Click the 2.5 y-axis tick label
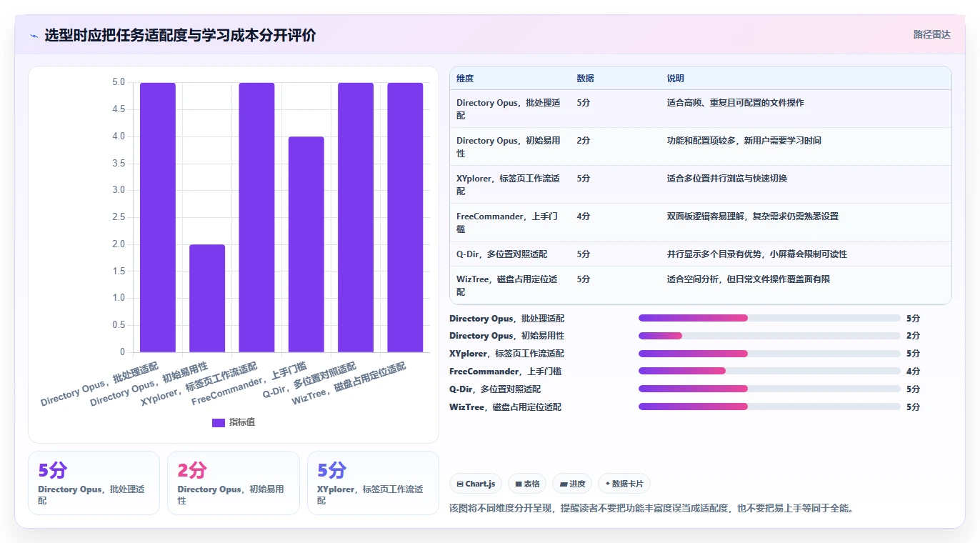Screen dimensions: 980x543 coord(118,217)
